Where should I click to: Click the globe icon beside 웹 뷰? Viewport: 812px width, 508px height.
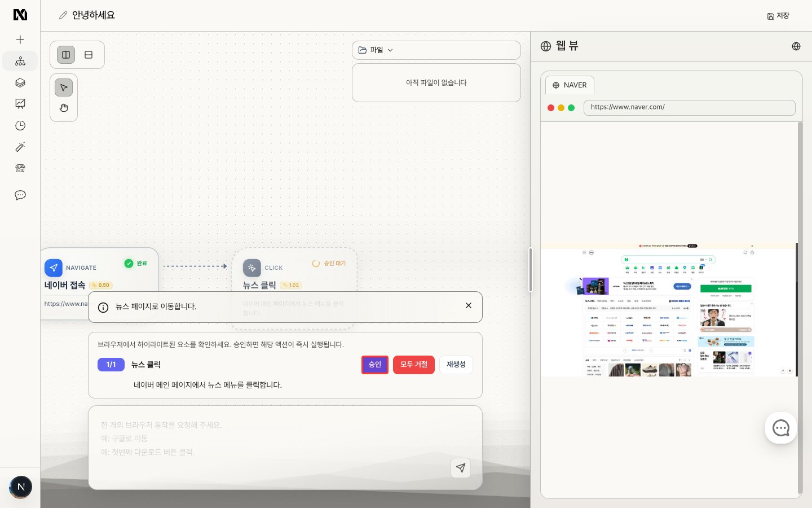[546, 46]
